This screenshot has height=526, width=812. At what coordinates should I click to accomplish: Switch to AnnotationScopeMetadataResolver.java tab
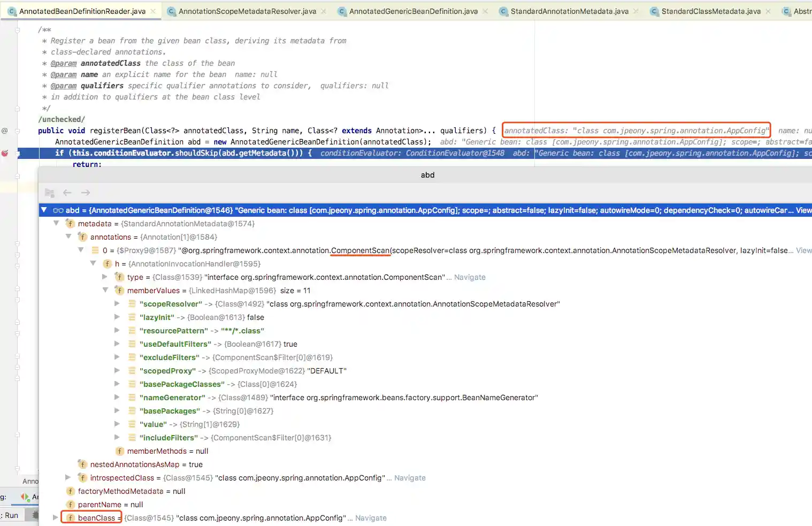click(x=247, y=11)
